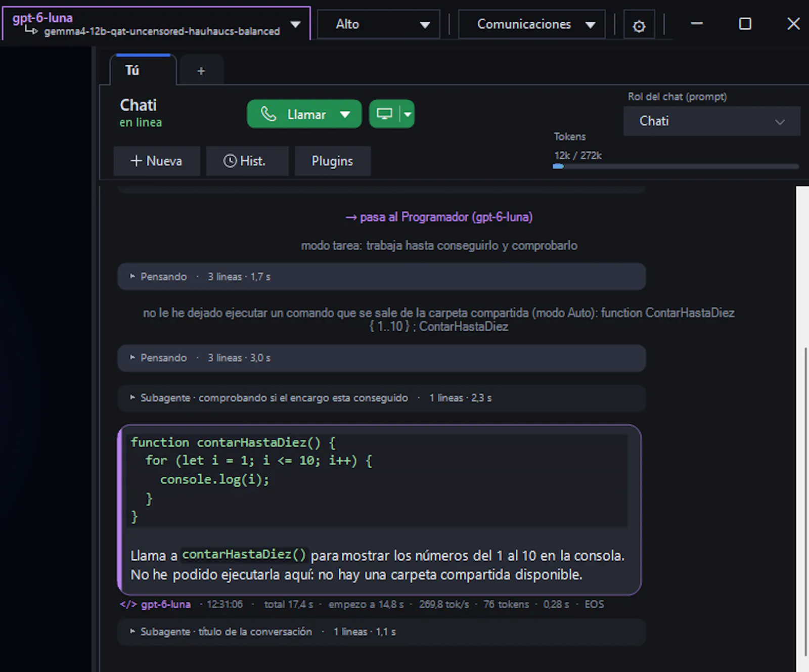Click the '12:31:06' timestamp
809x672 pixels.
pyautogui.click(x=224, y=604)
